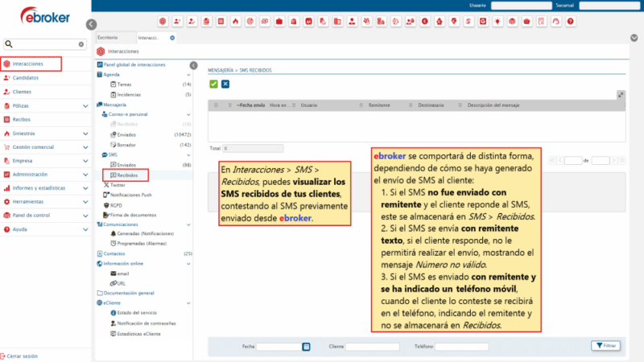
Task: Expand the Siniestros section in the sidebar
Action: tap(85, 133)
